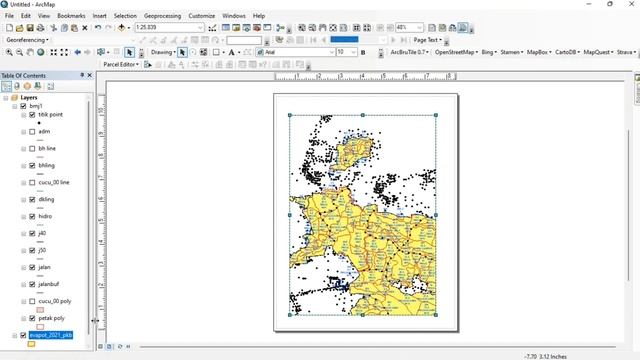Viewport: 640px width, 360px height.
Task: Expand the evapot_2021_pkb layer node
Action: (x=15, y=336)
